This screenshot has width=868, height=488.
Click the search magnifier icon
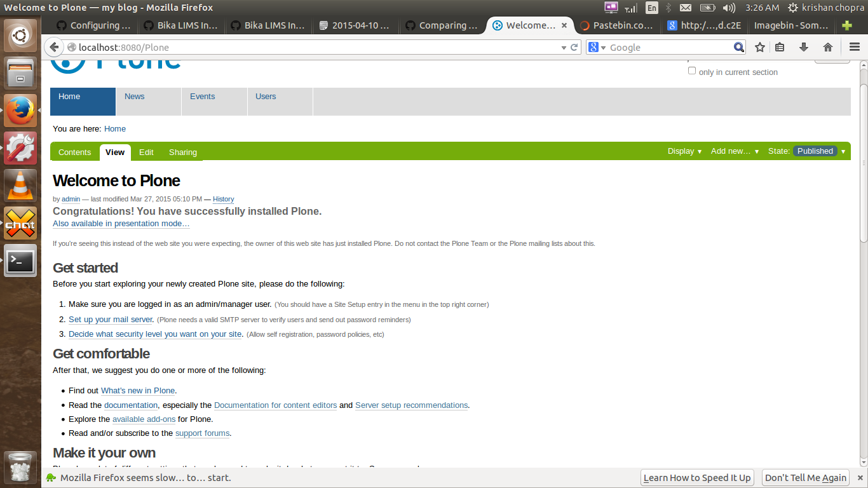pyautogui.click(x=739, y=47)
